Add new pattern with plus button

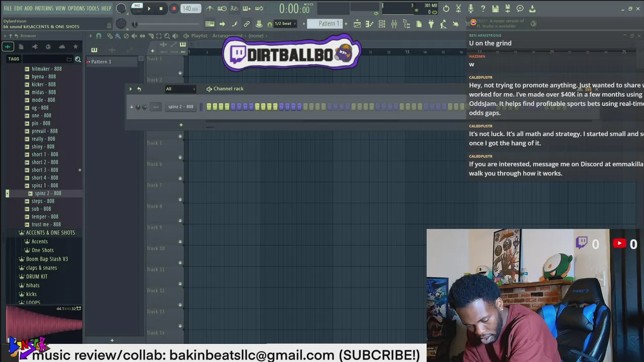346,24
